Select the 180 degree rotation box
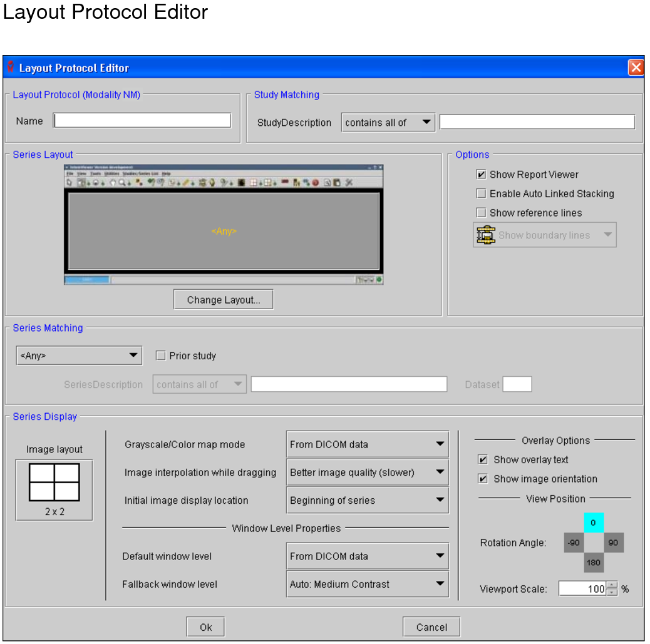 pos(593,562)
